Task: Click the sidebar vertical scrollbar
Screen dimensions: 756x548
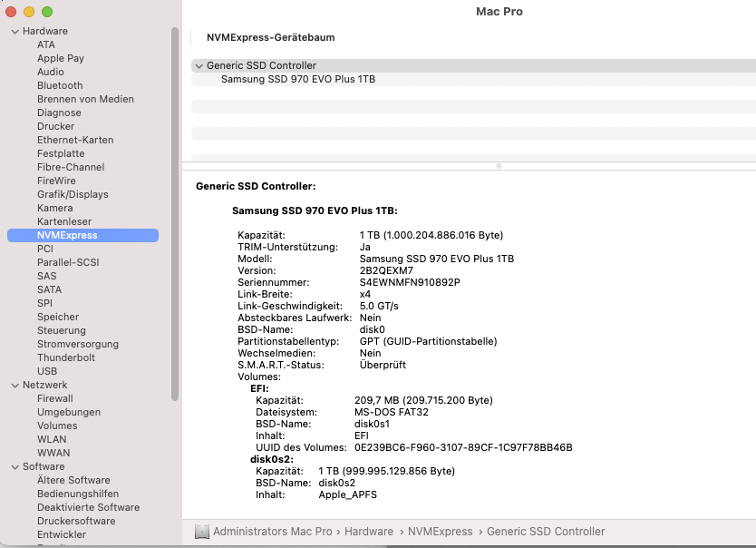Action: coord(175,214)
